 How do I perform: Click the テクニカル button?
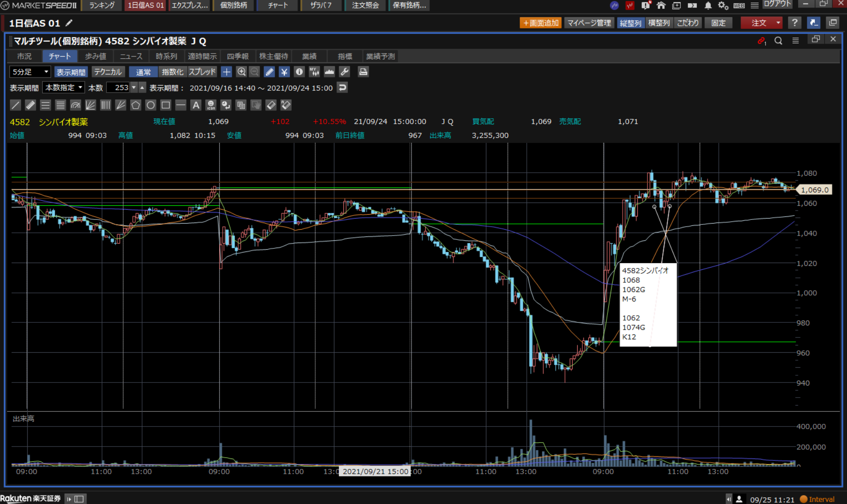coord(108,72)
